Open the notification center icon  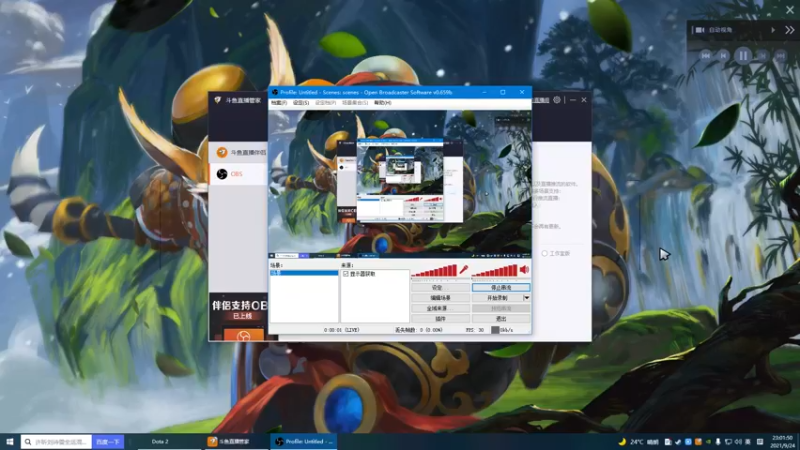[760, 442]
